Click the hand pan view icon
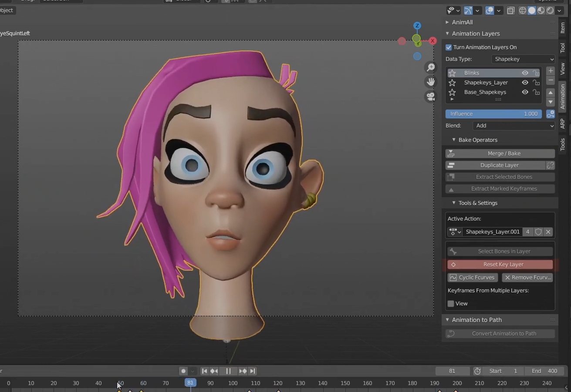571x392 pixels. 431,82
